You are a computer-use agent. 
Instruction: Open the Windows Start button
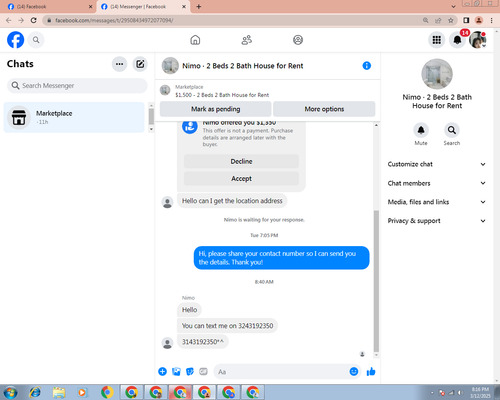(10, 392)
